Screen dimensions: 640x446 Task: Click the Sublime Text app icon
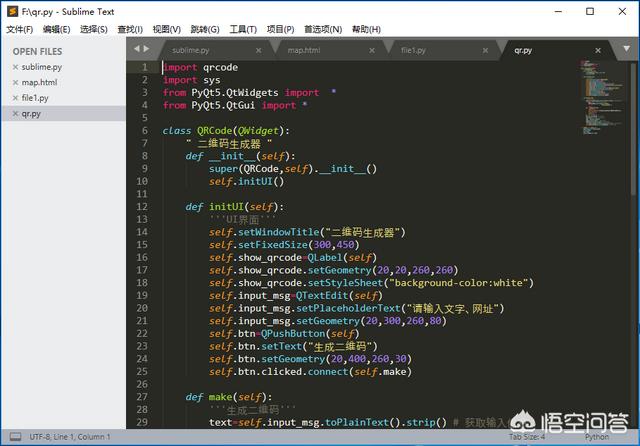pyautogui.click(x=13, y=11)
